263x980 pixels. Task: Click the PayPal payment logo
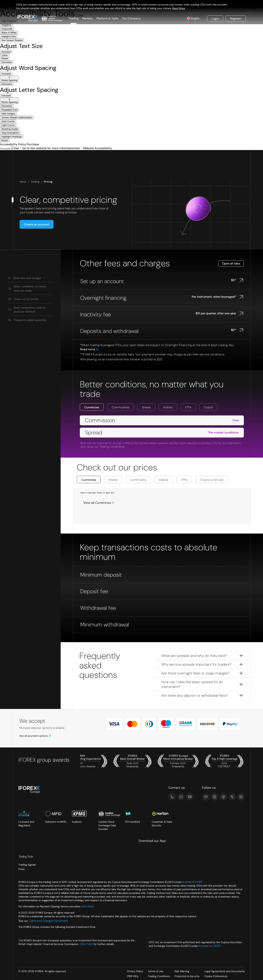(x=230, y=724)
